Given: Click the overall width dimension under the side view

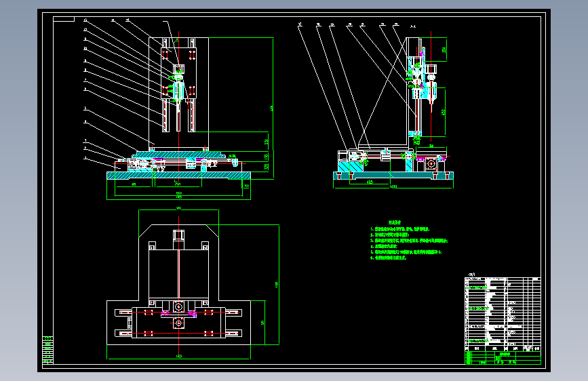Looking at the screenshot, I should click(x=393, y=186).
